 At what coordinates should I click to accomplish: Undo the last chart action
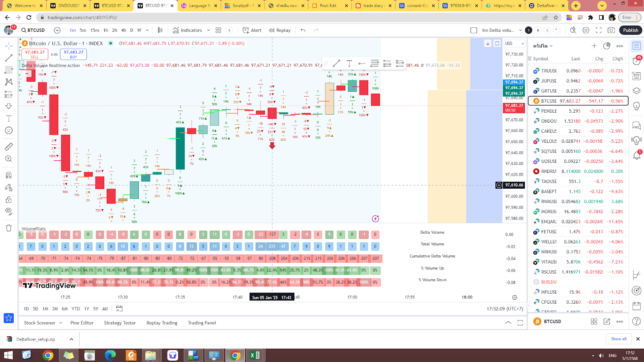pos(303,30)
